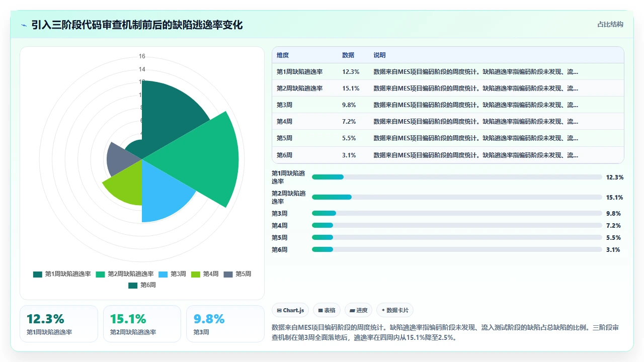Click the 7.2% value in the table
This screenshot has height=362, width=644.
(349, 122)
